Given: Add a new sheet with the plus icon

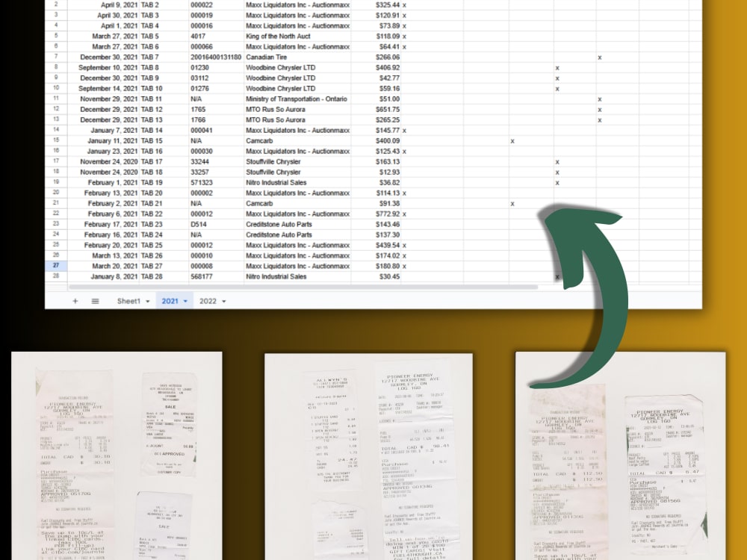Looking at the screenshot, I should tap(75, 301).
